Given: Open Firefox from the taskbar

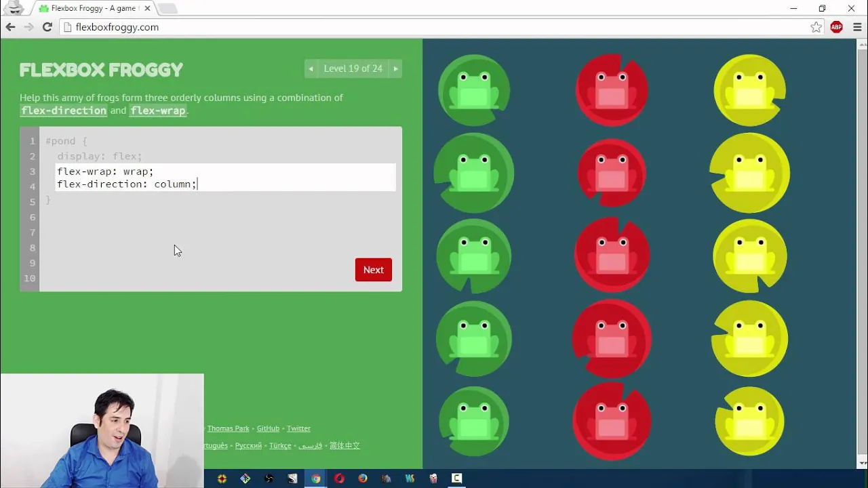Looking at the screenshot, I should (x=363, y=479).
